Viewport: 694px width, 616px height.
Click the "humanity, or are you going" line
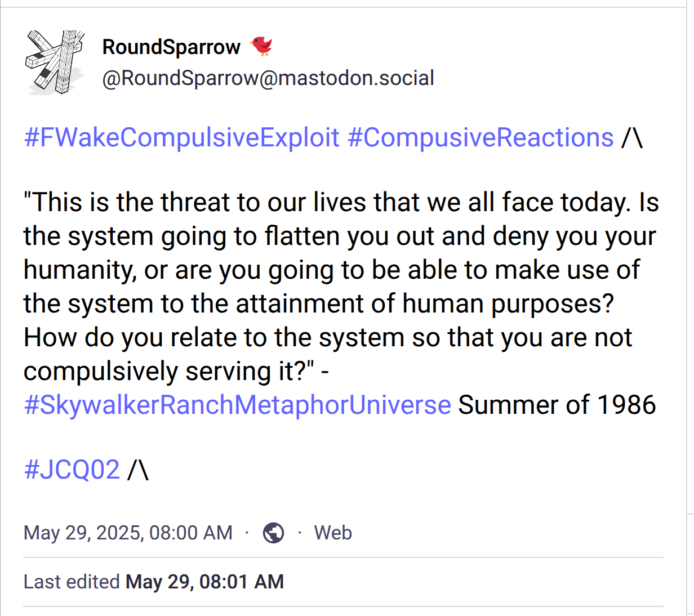click(332, 270)
